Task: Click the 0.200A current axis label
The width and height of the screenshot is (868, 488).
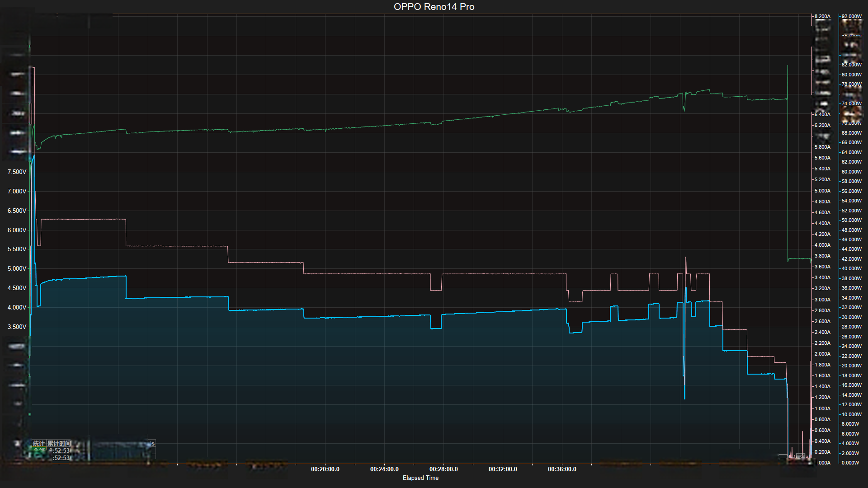Action: [822, 452]
